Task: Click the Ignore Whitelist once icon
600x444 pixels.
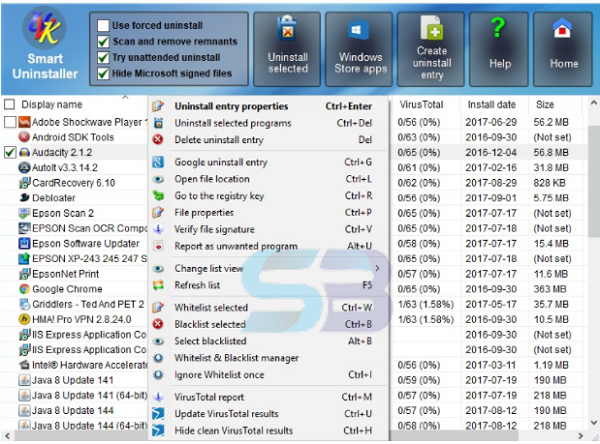Action: pos(158,375)
